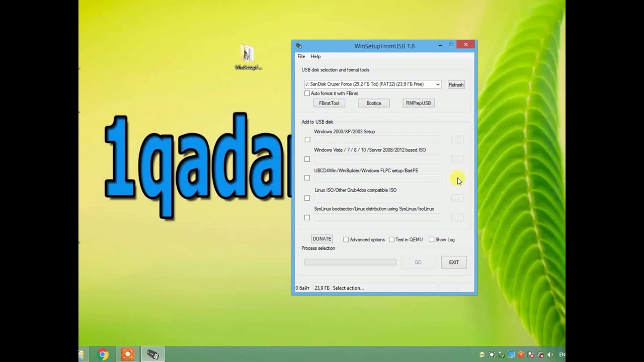The height and width of the screenshot is (362, 644).
Task: Start RMPrepUSB
Action: click(x=419, y=103)
